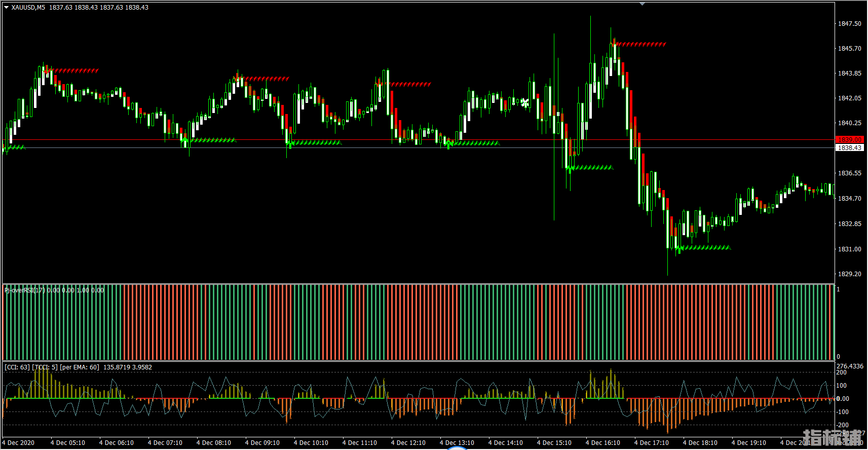Select red sell arrow at the 05:10 peak
This screenshot has width=868, height=450.
[x=47, y=70]
